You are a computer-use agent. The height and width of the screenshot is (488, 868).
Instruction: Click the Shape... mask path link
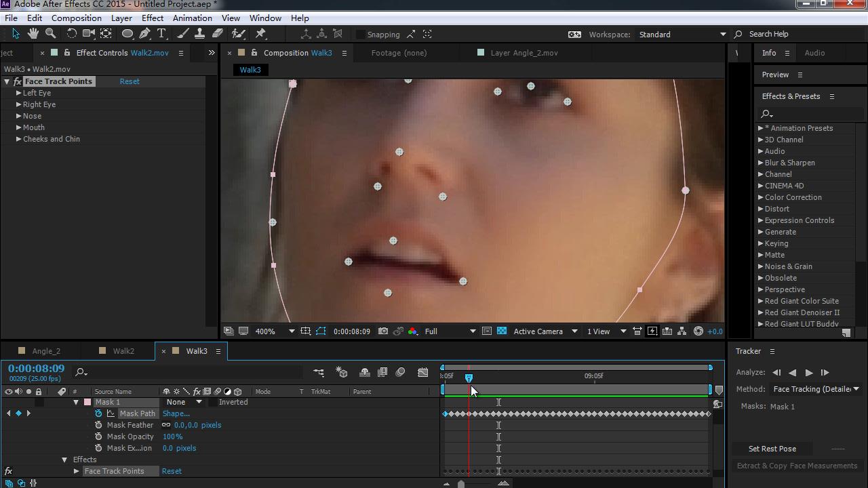(176, 413)
